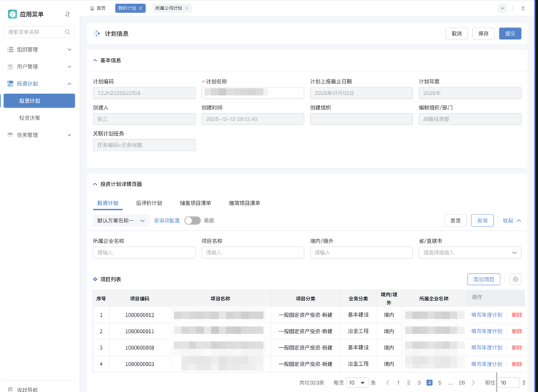Open the 后评价计划 tab
This screenshot has width=538, height=392.
click(149, 203)
